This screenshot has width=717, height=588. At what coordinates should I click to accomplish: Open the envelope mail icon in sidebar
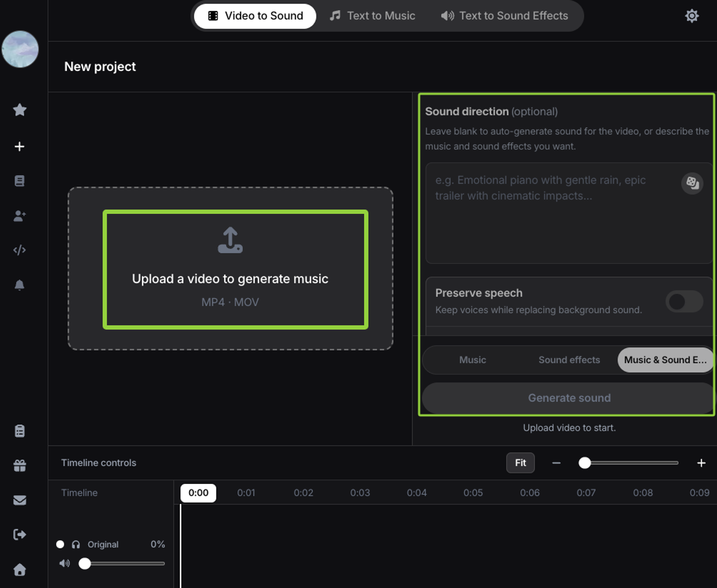click(x=19, y=500)
